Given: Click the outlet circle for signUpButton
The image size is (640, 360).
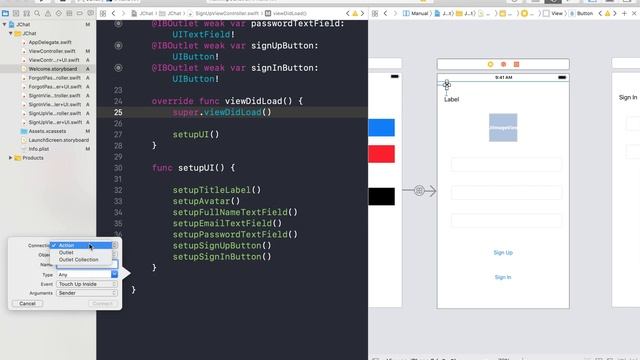Looking at the screenshot, I should (x=118, y=46).
